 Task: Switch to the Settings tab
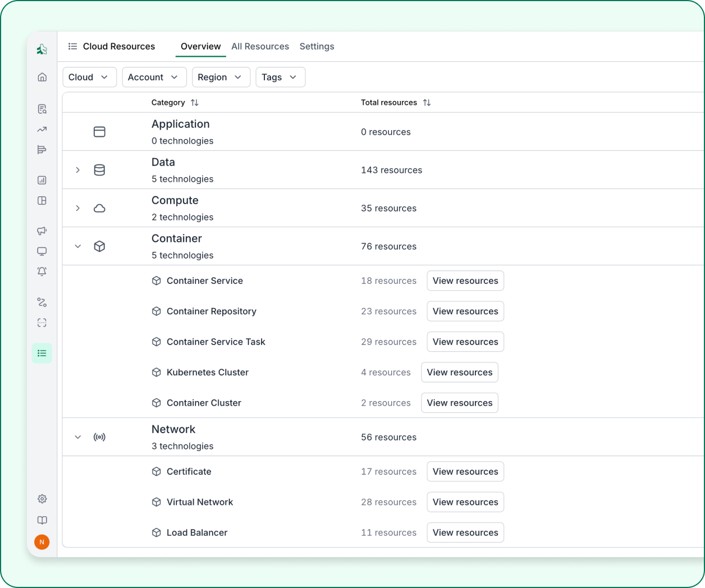[x=317, y=47]
